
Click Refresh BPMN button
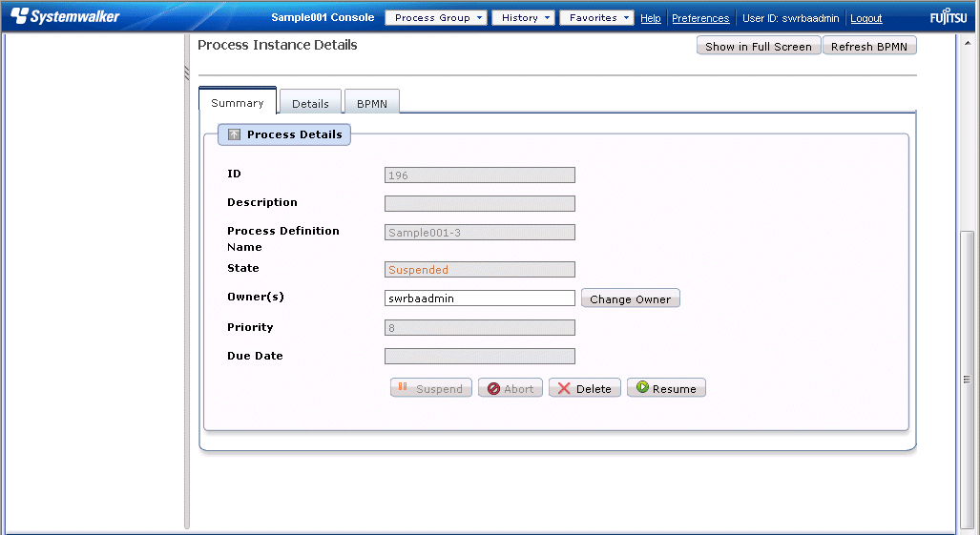pyautogui.click(x=868, y=46)
